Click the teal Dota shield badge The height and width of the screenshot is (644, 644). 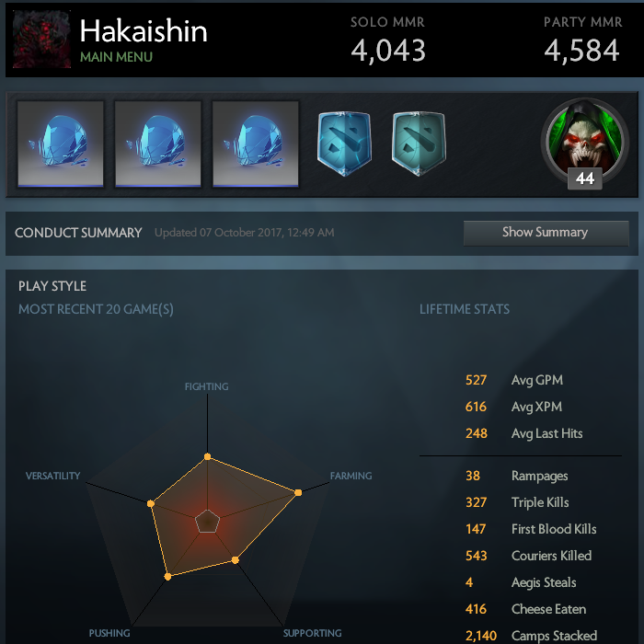419,144
